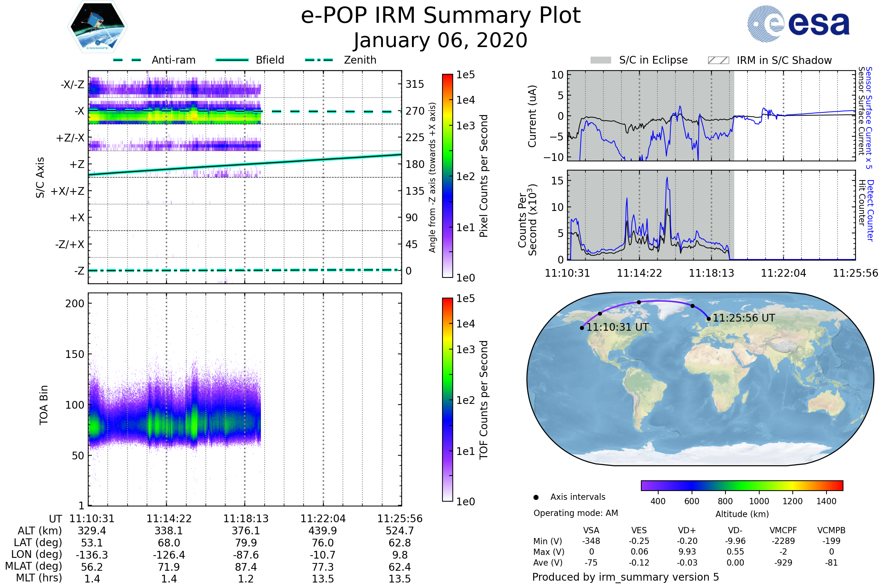The image size is (882, 588).
Task: Click the CASSIOPE satellite hexagon logo
Action: (97, 27)
